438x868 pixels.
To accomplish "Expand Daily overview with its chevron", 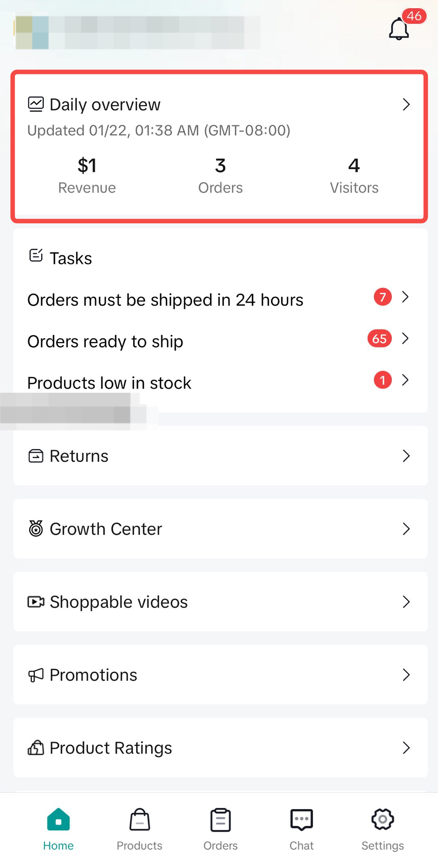I will tap(406, 104).
